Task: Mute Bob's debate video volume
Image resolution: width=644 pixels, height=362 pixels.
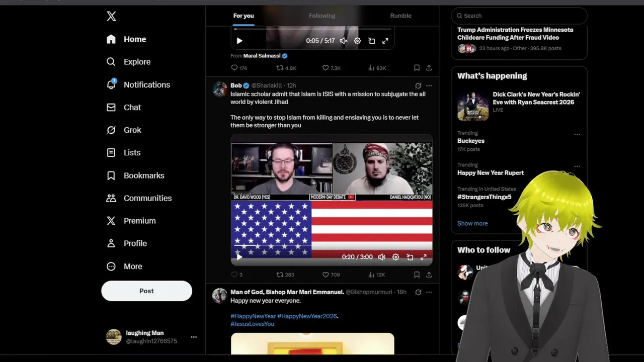Action: click(x=381, y=257)
